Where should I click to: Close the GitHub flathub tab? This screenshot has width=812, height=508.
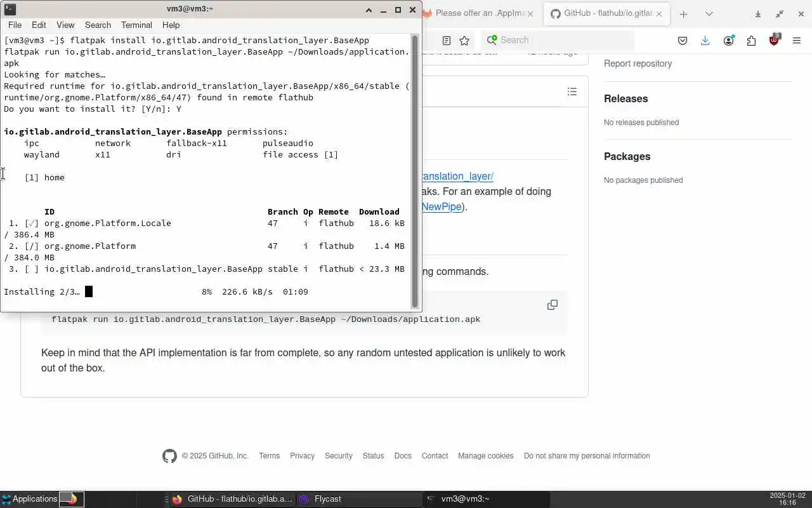click(659, 13)
